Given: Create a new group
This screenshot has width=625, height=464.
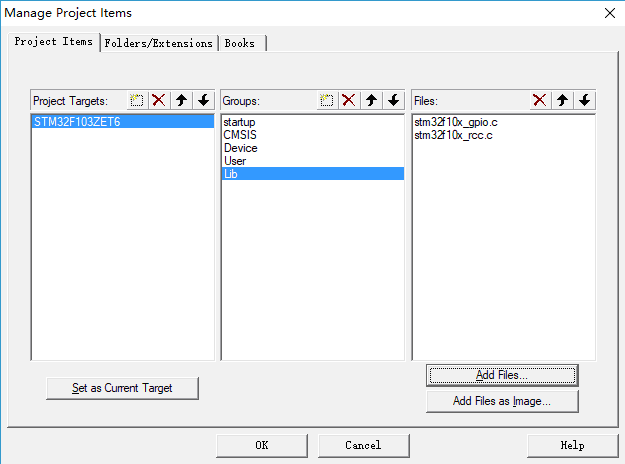Looking at the screenshot, I should 327,100.
